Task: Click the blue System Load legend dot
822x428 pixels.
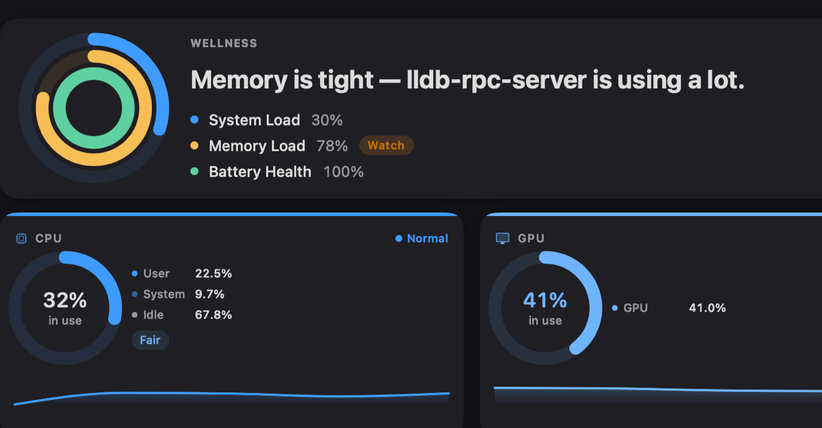Action: tap(194, 120)
